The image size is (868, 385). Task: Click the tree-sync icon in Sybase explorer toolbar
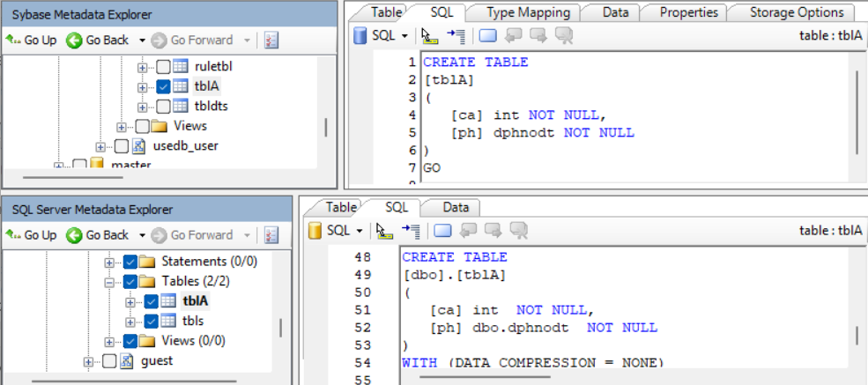(271, 41)
